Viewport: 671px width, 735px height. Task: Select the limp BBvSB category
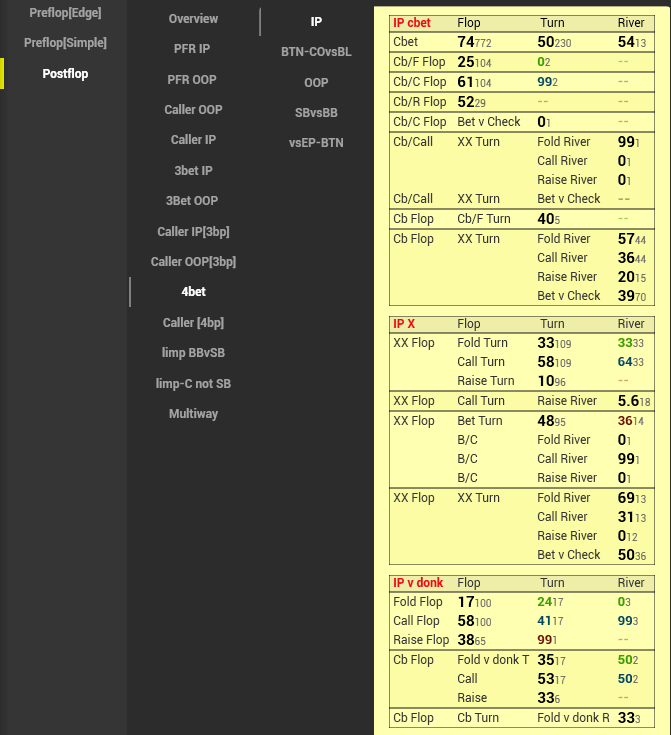193,353
